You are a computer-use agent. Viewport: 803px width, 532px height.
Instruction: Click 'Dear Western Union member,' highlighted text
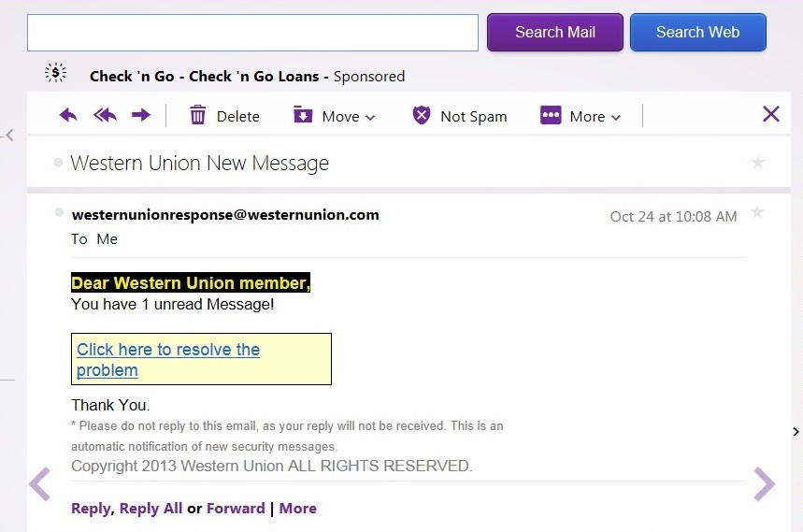[191, 282]
